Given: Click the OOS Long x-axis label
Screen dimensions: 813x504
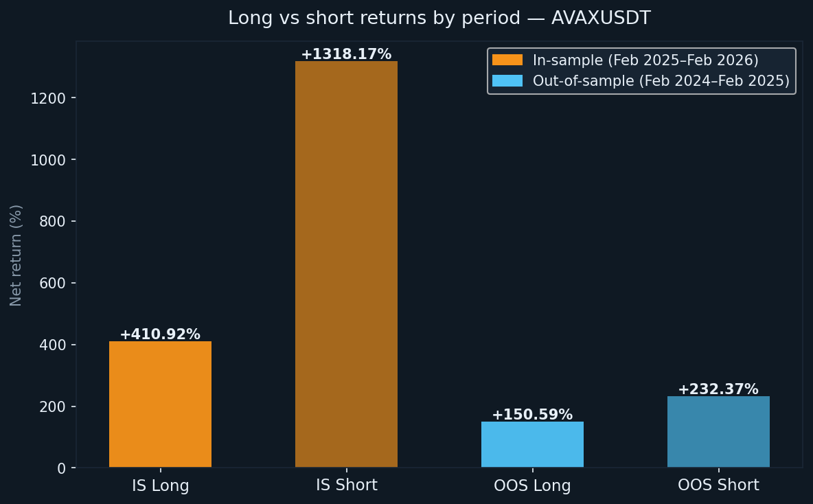Looking at the screenshot, I should click(532, 486).
